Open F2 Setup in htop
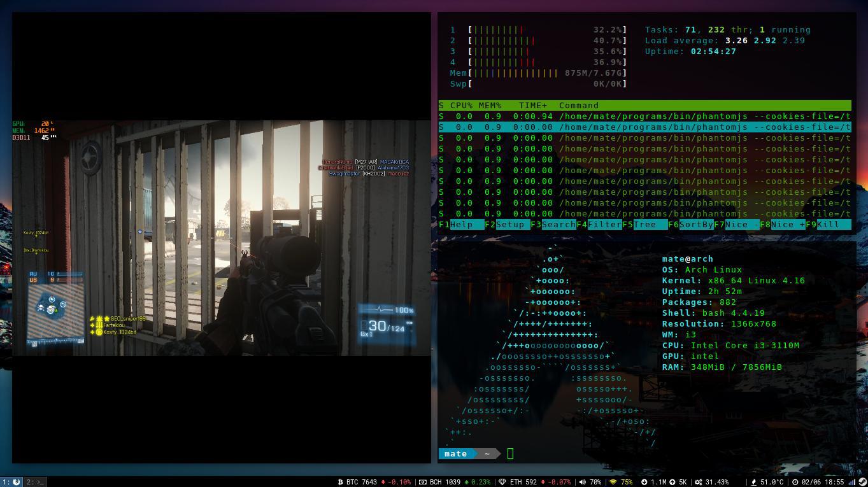 point(504,224)
